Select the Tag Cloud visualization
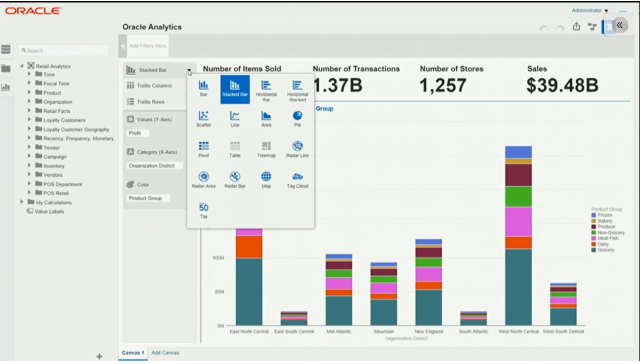 (x=297, y=180)
